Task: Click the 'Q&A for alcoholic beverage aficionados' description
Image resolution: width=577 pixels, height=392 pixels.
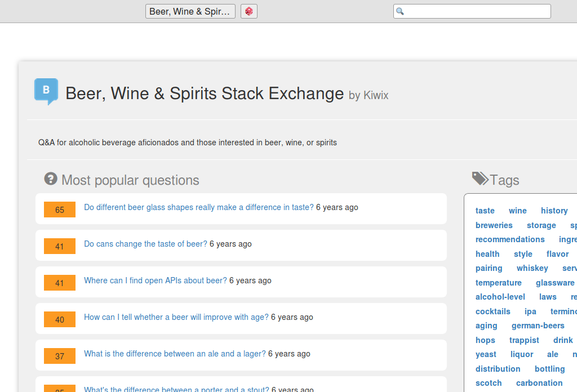Action: (x=187, y=142)
